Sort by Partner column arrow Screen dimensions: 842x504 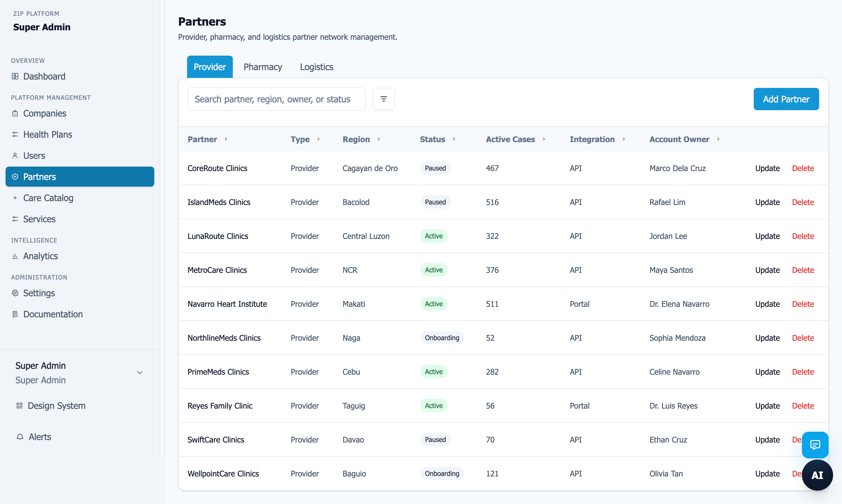[226, 139]
